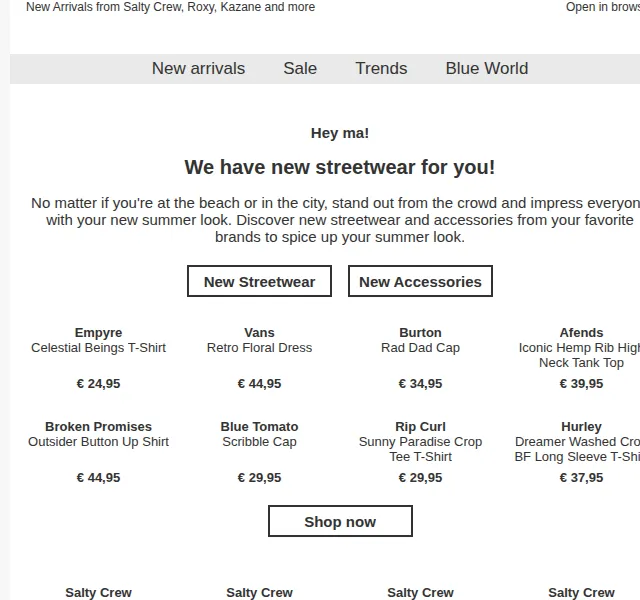Click the € 34,95 price under Burton
Screen dimensions: 640x600
pos(420,384)
